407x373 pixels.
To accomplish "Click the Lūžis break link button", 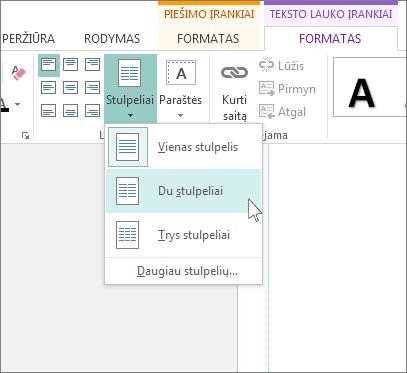I will 281,66.
